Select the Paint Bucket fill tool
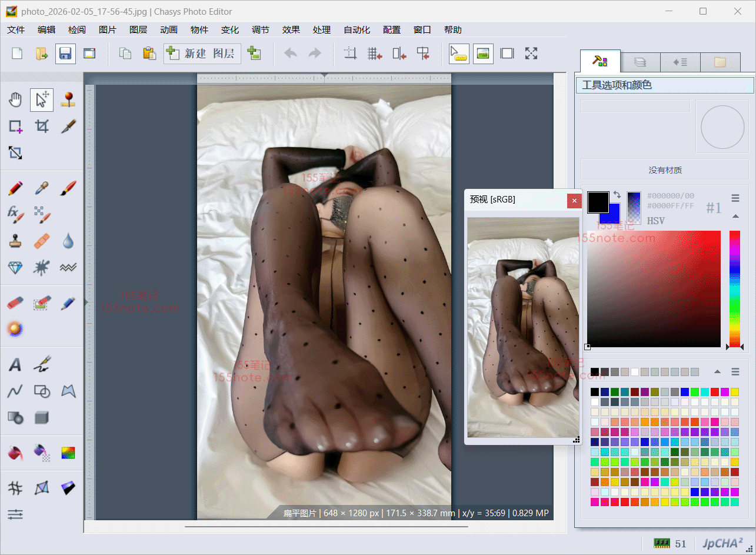This screenshot has height=555, width=756. click(15, 453)
